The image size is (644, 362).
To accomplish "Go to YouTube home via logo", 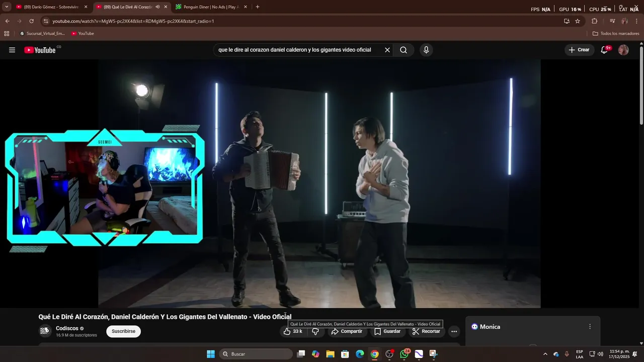I will [x=40, y=50].
